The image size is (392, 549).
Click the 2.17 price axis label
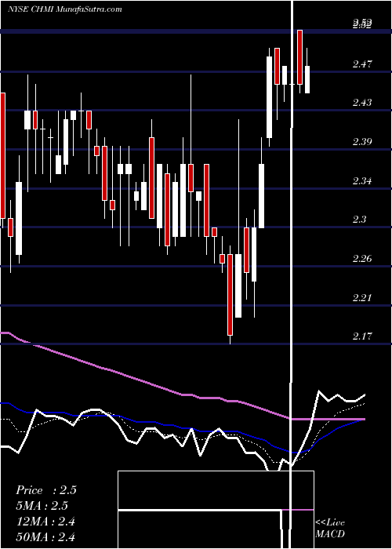coord(362,336)
